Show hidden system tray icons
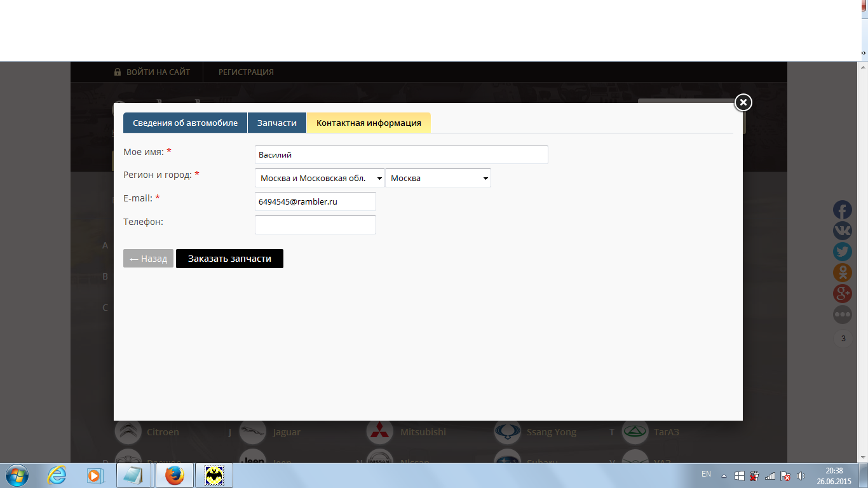The image size is (868, 488). click(x=723, y=475)
